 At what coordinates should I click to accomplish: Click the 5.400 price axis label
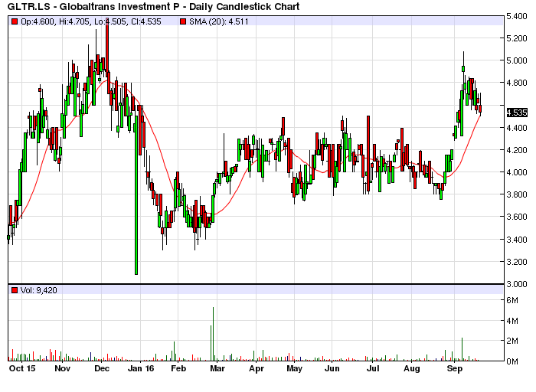517,16
